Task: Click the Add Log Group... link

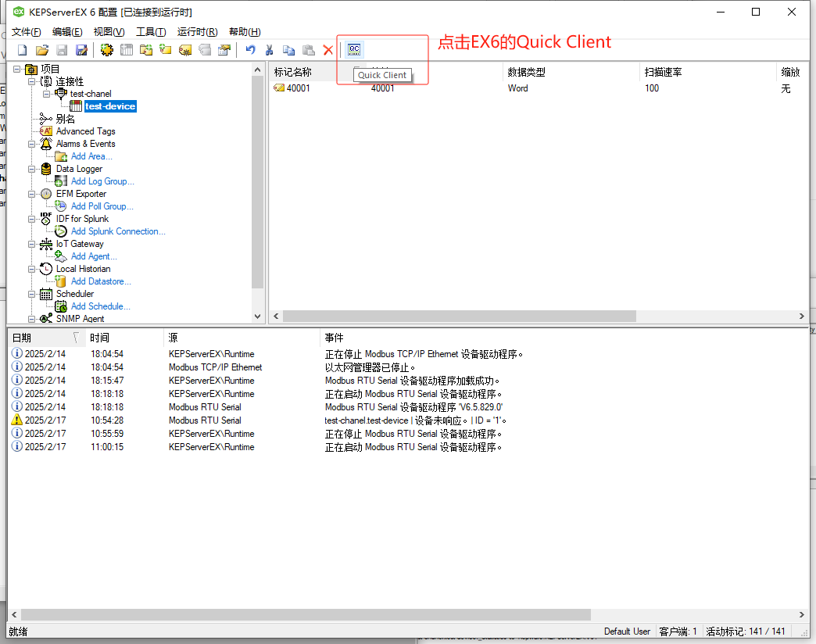Action: pos(102,181)
